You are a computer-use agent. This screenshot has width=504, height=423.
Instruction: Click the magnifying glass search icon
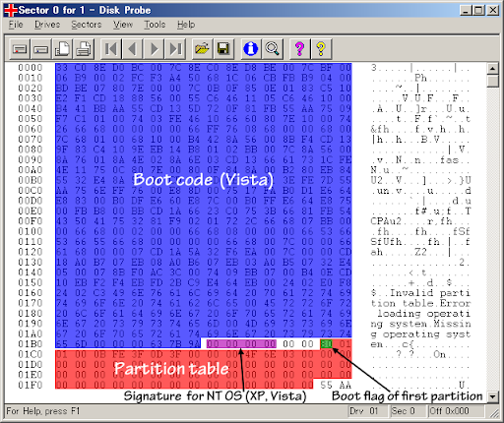(273, 49)
